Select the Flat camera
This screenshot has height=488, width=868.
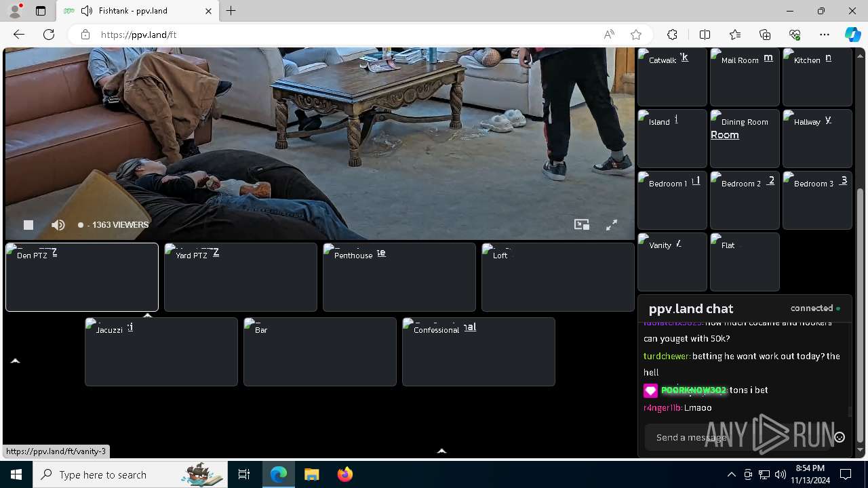pos(745,262)
